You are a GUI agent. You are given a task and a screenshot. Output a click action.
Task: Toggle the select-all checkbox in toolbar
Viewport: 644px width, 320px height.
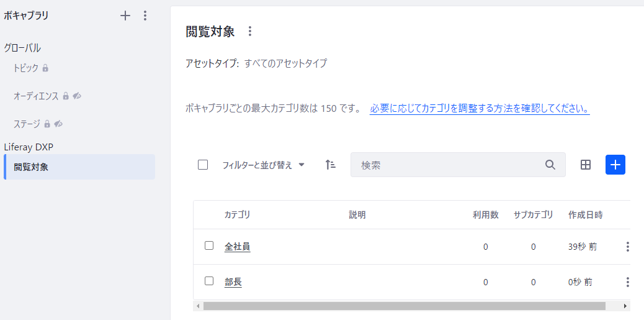(203, 165)
